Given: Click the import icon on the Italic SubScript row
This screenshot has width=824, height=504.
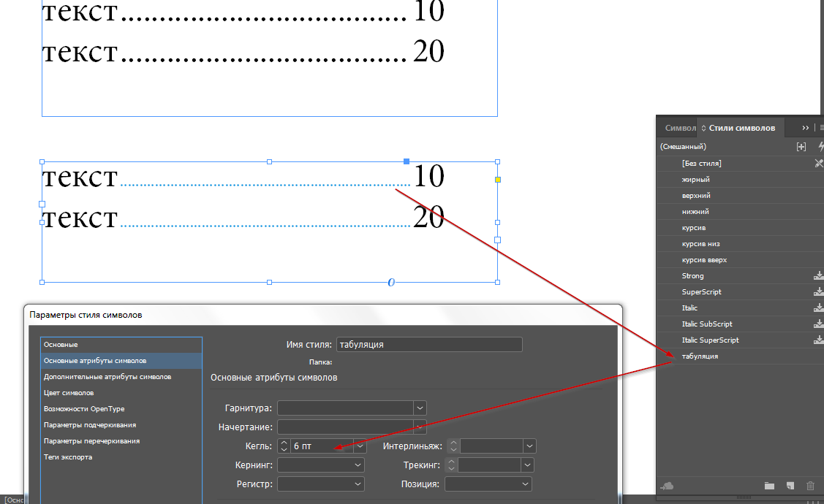Looking at the screenshot, I should [x=819, y=324].
